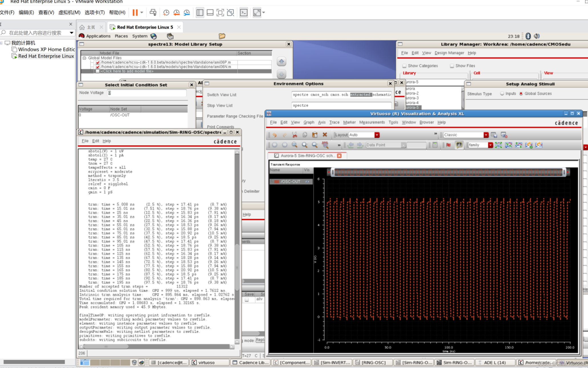This screenshot has width=588, height=368.
Task: Click the virtuoso taskbar button
Action: click(x=210, y=362)
